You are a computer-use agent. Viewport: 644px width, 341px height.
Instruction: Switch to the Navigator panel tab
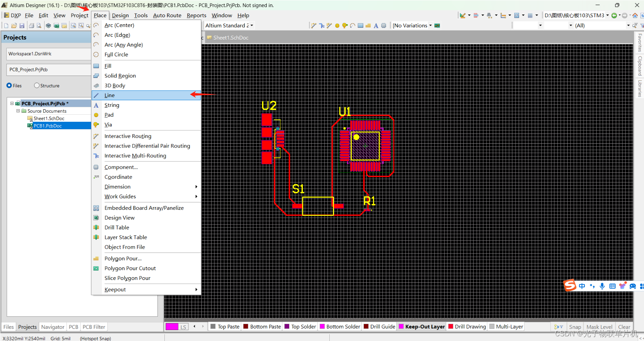tap(53, 327)
